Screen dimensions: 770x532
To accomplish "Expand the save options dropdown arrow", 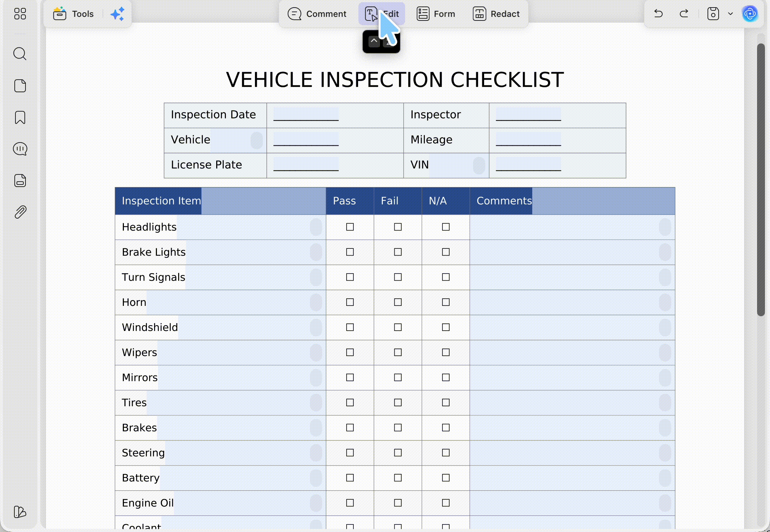I will click(730, 14).
